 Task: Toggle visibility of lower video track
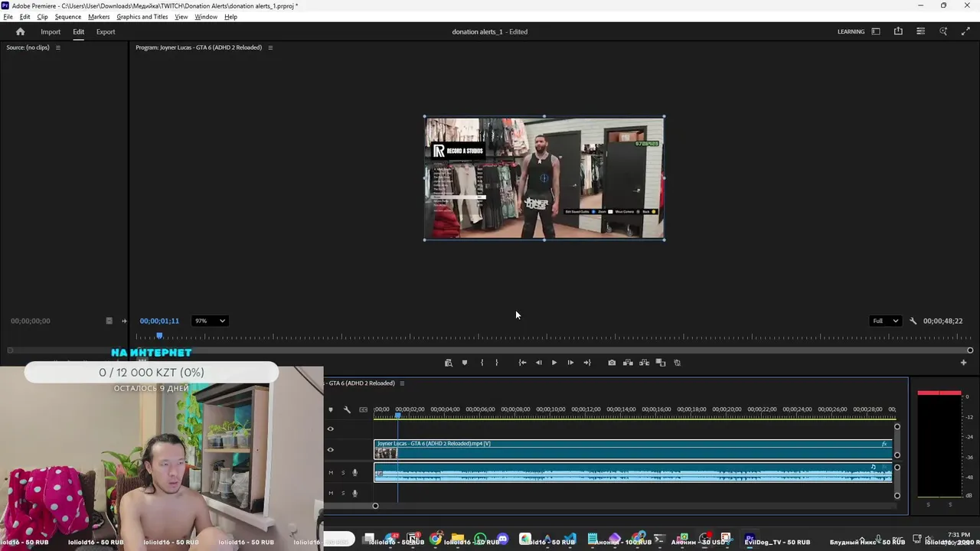point(331,450)
